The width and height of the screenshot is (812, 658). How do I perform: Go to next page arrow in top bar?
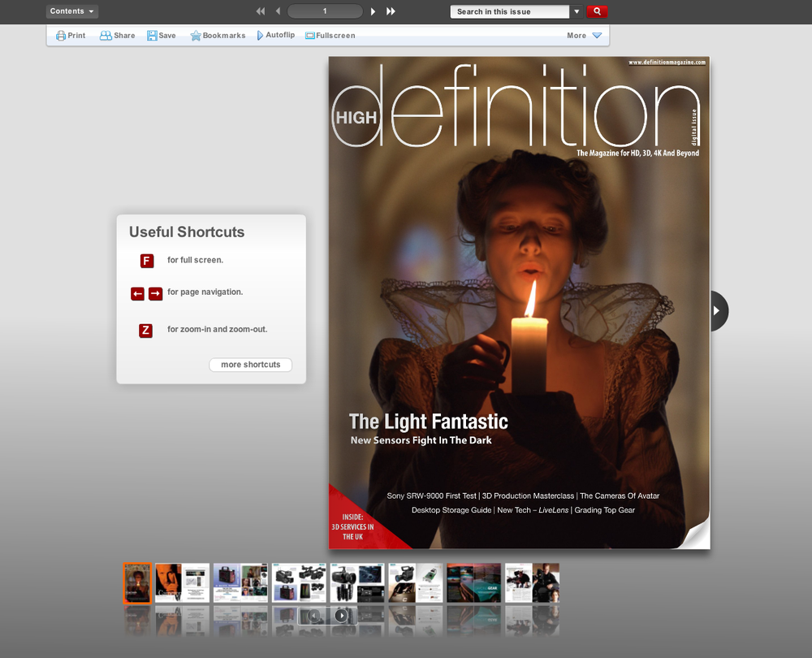pos(373,11)
